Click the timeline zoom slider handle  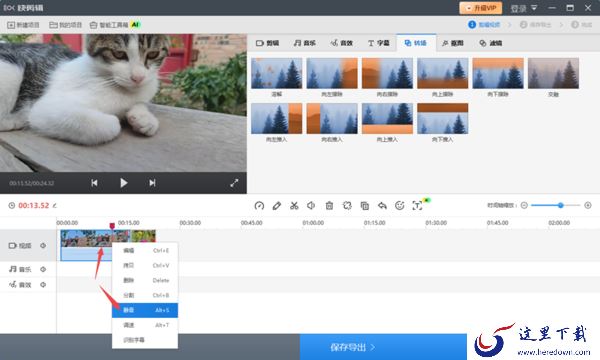click(x=561, y=205)
